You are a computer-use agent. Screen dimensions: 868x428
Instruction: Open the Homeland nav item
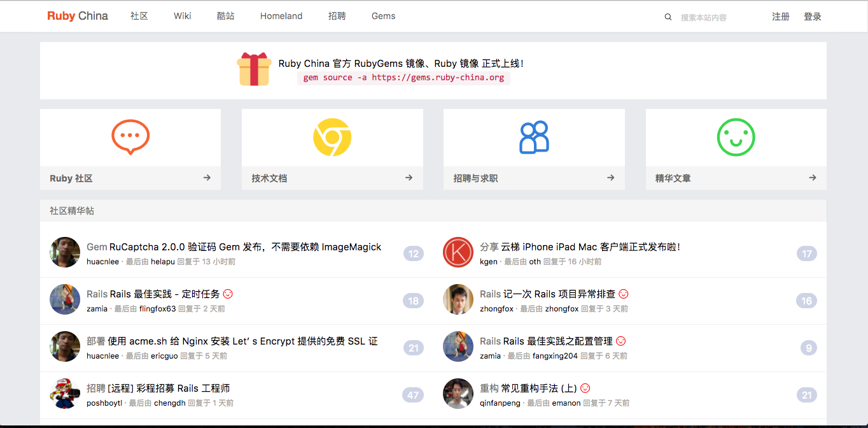point(281,16)
